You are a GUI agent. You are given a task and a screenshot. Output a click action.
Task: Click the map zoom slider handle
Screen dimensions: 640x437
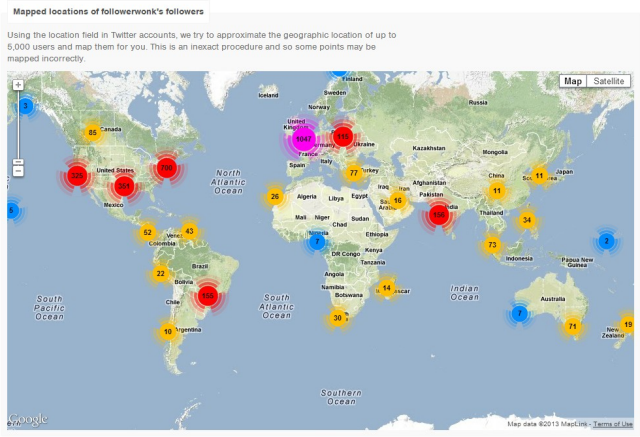18,162
